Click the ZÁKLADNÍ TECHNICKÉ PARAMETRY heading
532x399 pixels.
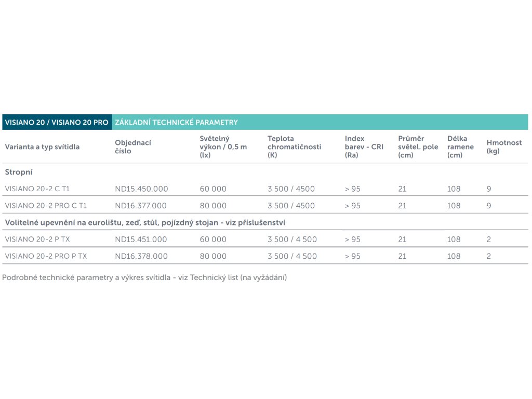(176, 122)
